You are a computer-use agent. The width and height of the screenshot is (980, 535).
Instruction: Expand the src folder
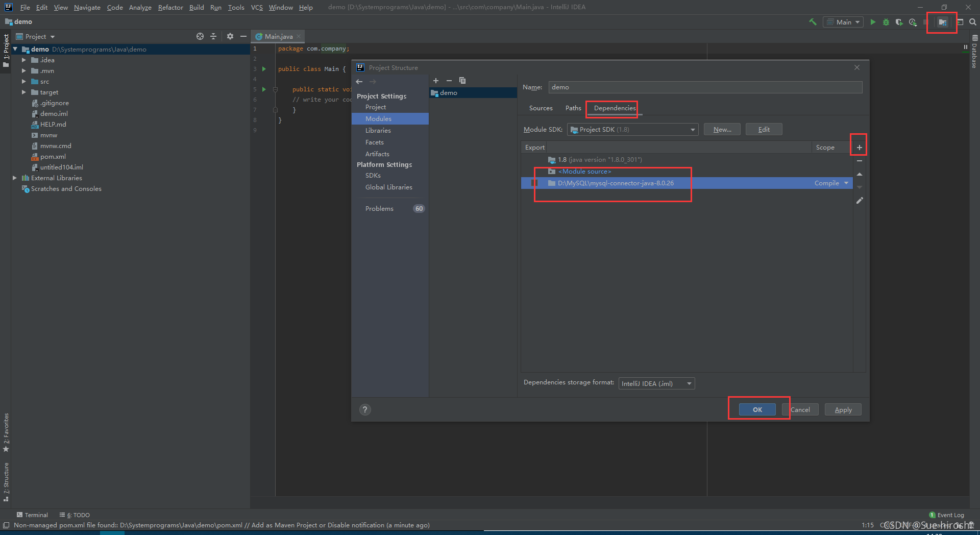23,81
